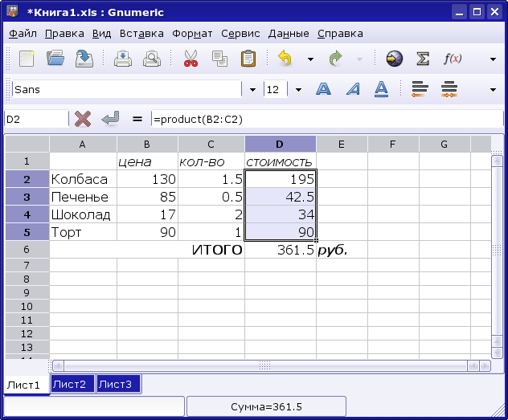Screen dimensions: 508x420
Task: Open the undo history dropdown arrow
Action: click(x=309, y=59)
